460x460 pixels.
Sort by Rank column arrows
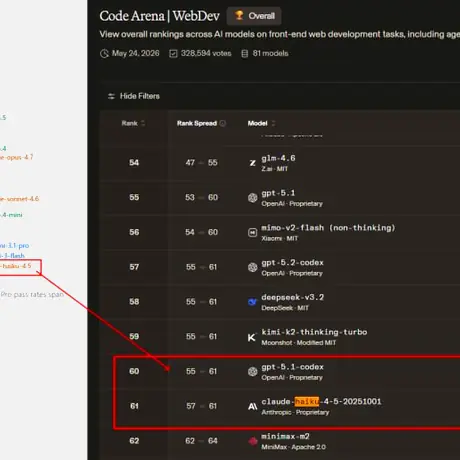tap(143, 123)
